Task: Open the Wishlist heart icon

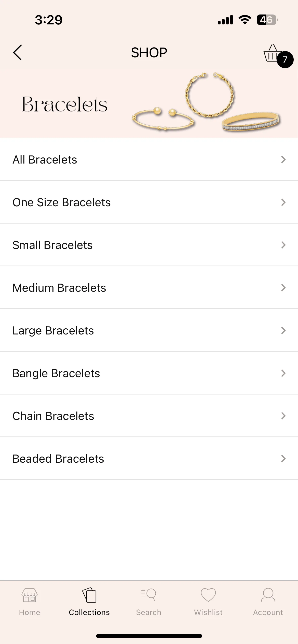Action: pos(208,595)
